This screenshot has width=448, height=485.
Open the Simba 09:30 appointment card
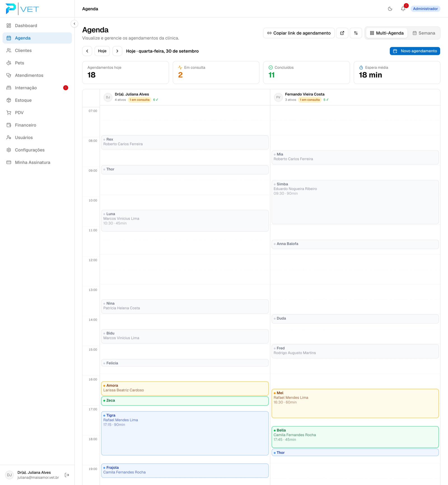tap(355, 202)
